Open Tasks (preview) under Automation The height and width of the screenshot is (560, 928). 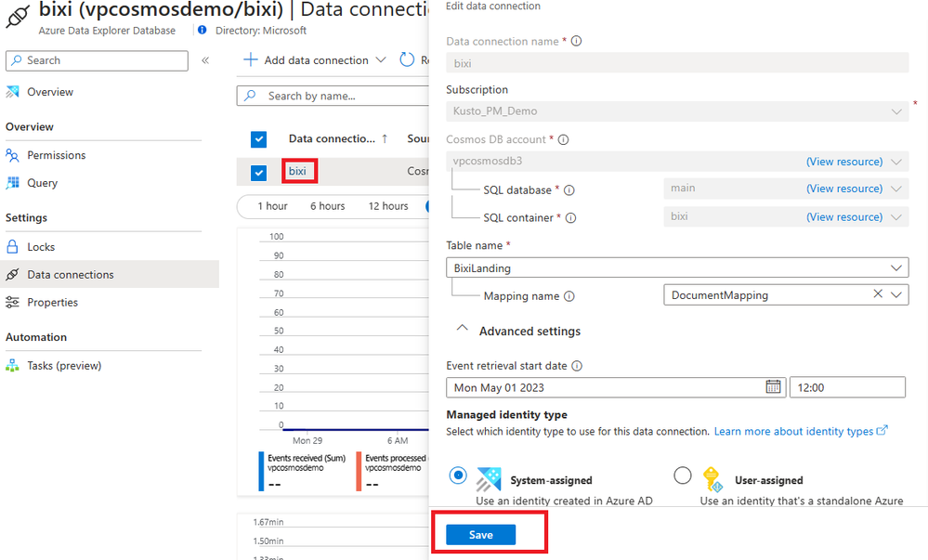coord(64,366)
